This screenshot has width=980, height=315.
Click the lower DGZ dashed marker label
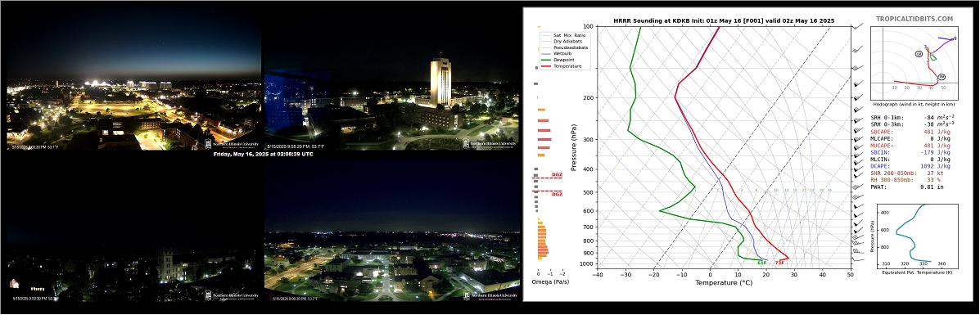[557, 195]
